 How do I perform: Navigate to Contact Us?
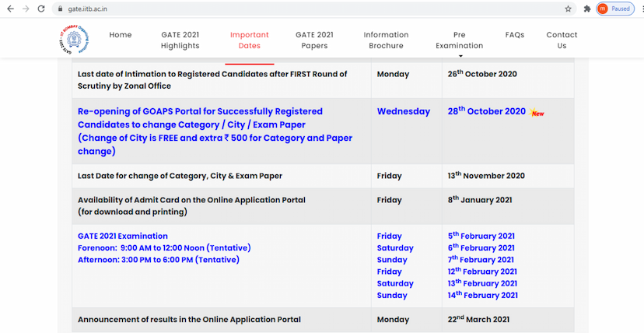coord(562,40)
